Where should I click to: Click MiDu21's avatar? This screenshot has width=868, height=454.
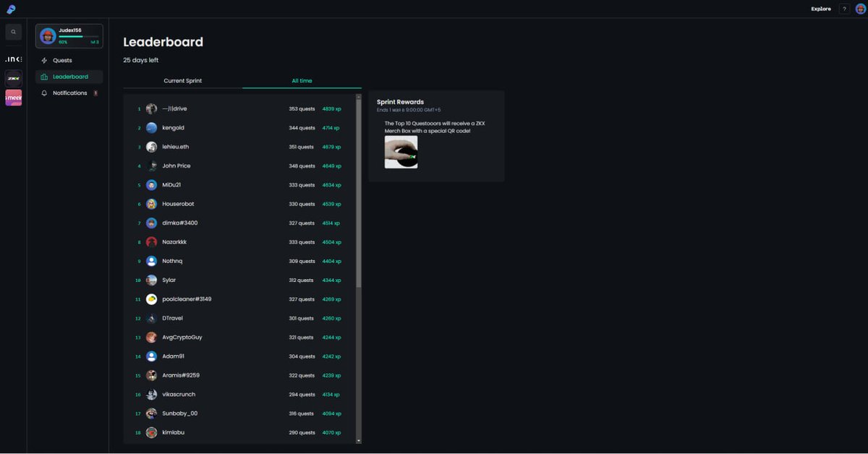tap(151, 185)
